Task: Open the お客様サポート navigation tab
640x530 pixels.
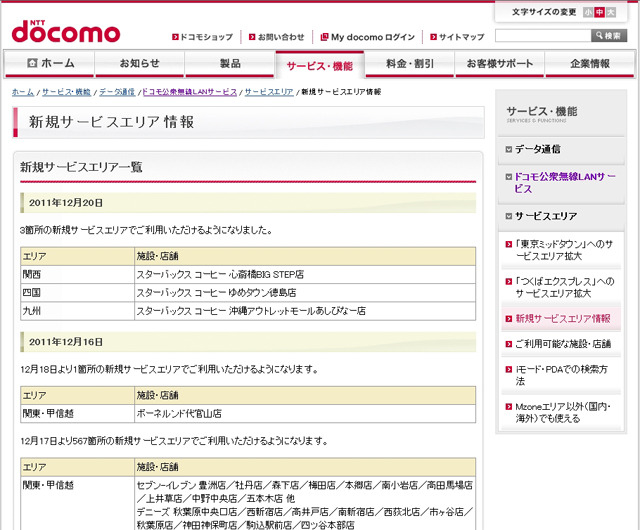Action: click(500, 63)
